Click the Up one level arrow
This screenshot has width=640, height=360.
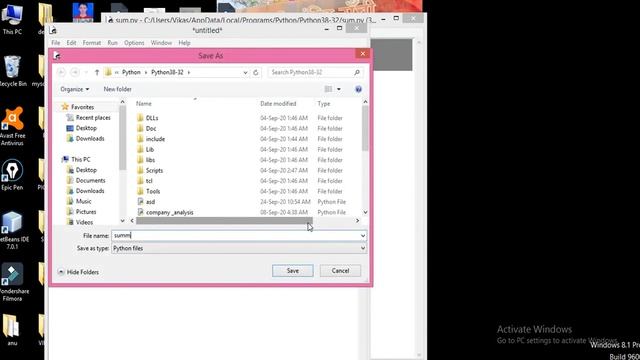[x=97, y=72]
